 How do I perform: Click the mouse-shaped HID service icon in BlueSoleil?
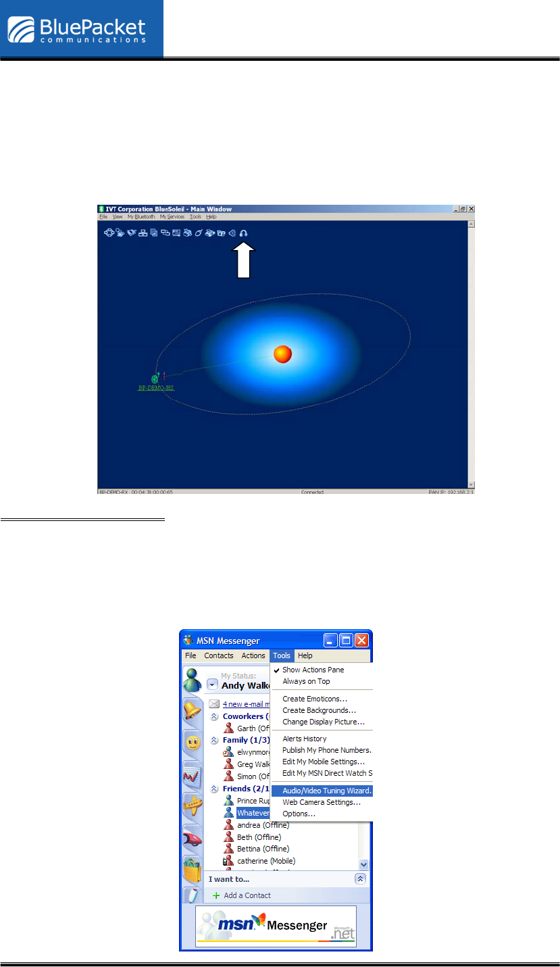tap(199, 233)
